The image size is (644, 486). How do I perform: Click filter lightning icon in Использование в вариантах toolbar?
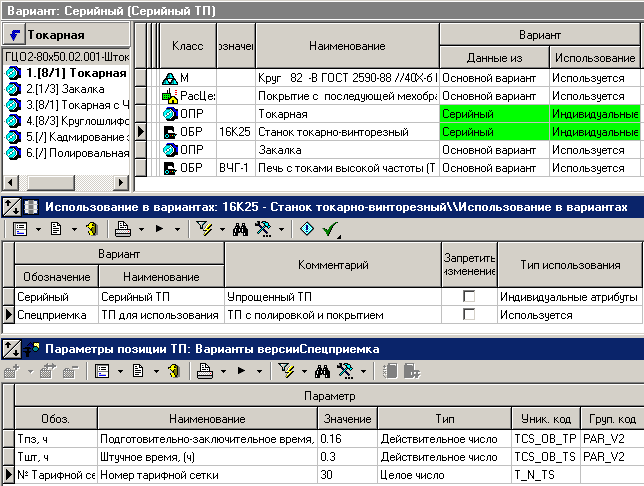[x=204, y=229]
